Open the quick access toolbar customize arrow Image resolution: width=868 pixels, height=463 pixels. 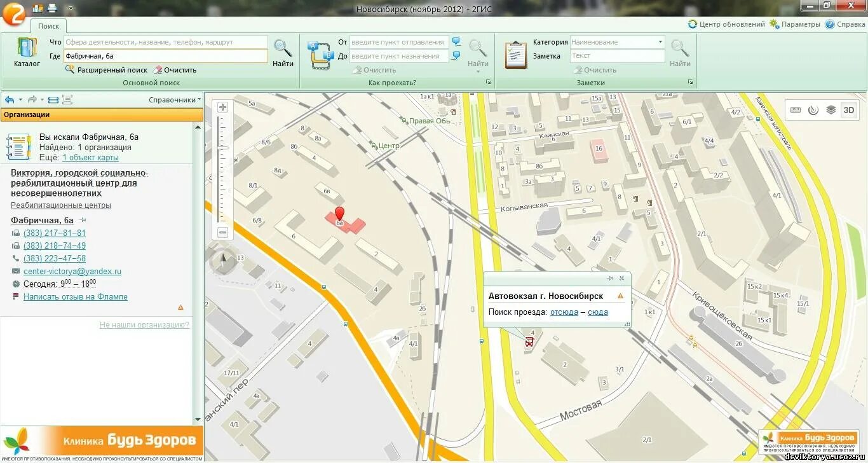pos(70,9)
